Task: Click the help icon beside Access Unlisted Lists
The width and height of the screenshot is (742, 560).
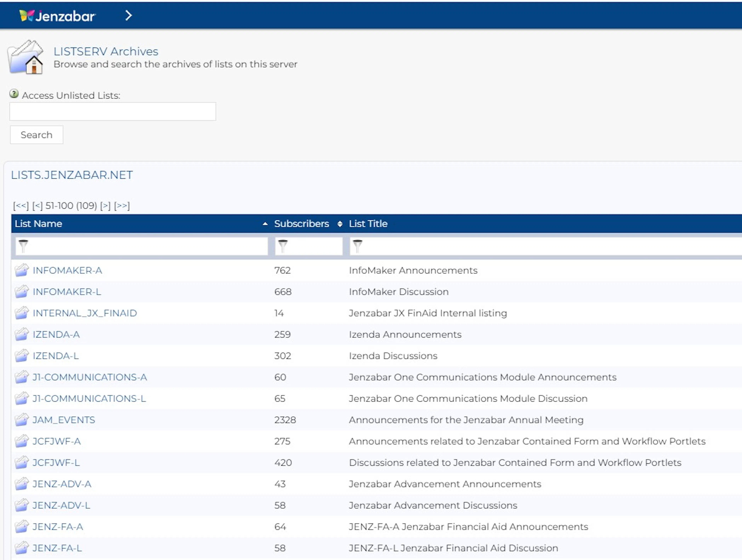Action: tap(14, 94)
